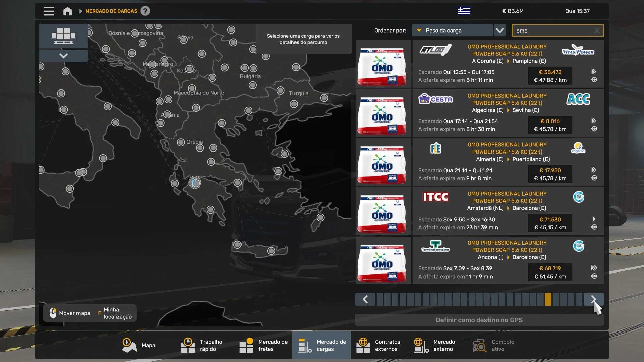The height and width of the screenshot is (362, 644).
Task: Click the € 71.530 price box
Action: click(550, 223)
